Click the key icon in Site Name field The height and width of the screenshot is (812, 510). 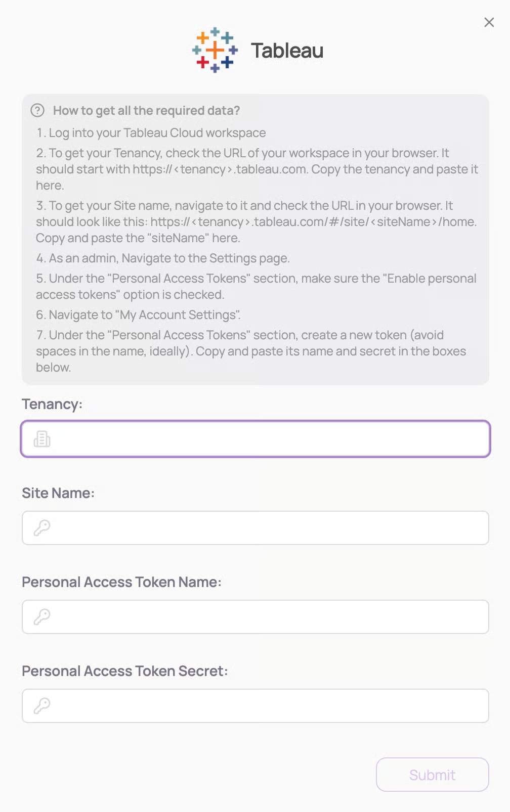click(x=42, y=528)
